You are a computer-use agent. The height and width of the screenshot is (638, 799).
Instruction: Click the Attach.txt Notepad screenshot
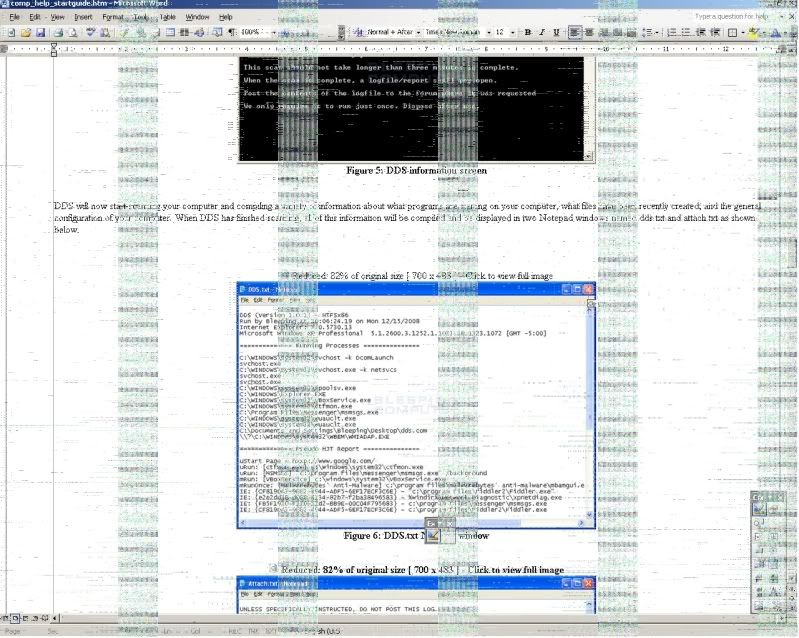[416, 595]
